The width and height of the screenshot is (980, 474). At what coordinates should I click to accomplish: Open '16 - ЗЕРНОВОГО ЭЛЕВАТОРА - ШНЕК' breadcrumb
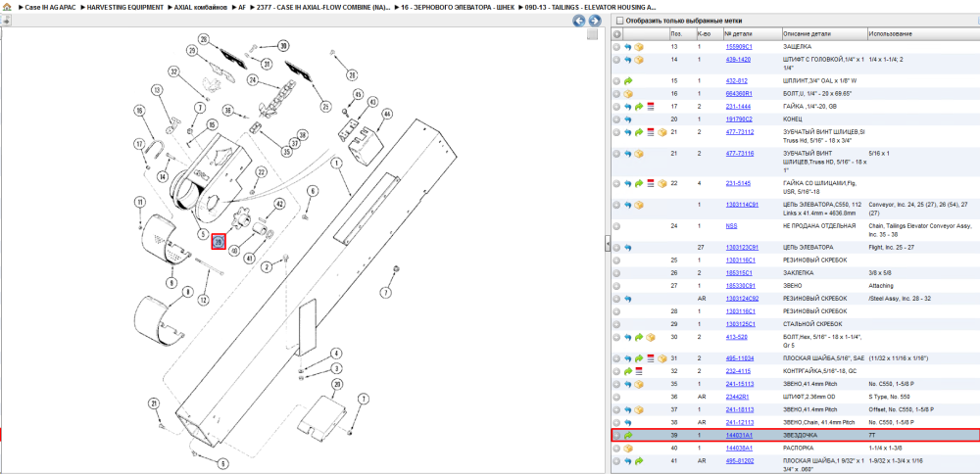click(458, 7)
